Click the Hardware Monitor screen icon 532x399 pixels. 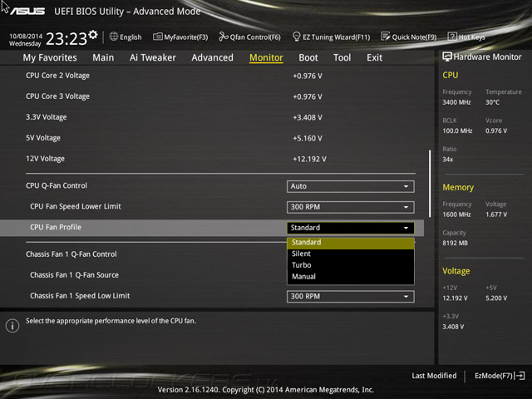[x=447, y=57]
